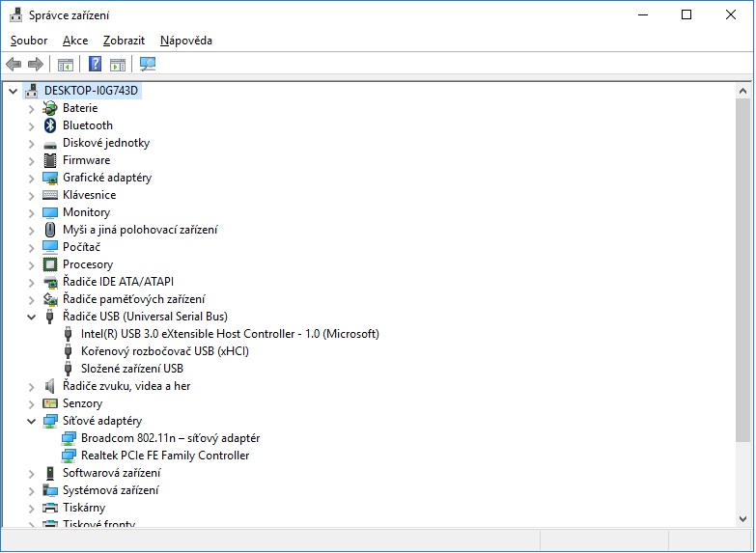Select Intel(R) USB 3.0 eXtensible Host Controller
The height and width of the screenshot is (553, 756).
pyautogui.click(x=230, y=334)
